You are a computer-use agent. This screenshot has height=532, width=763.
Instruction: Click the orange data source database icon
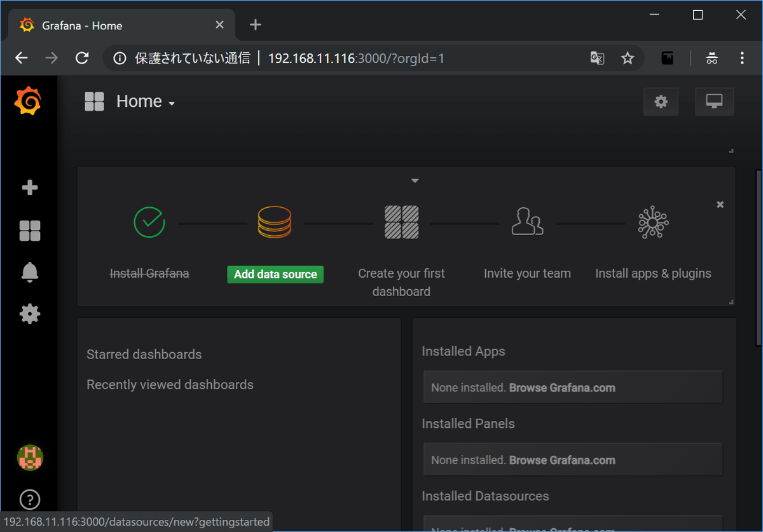click(275, 222)
